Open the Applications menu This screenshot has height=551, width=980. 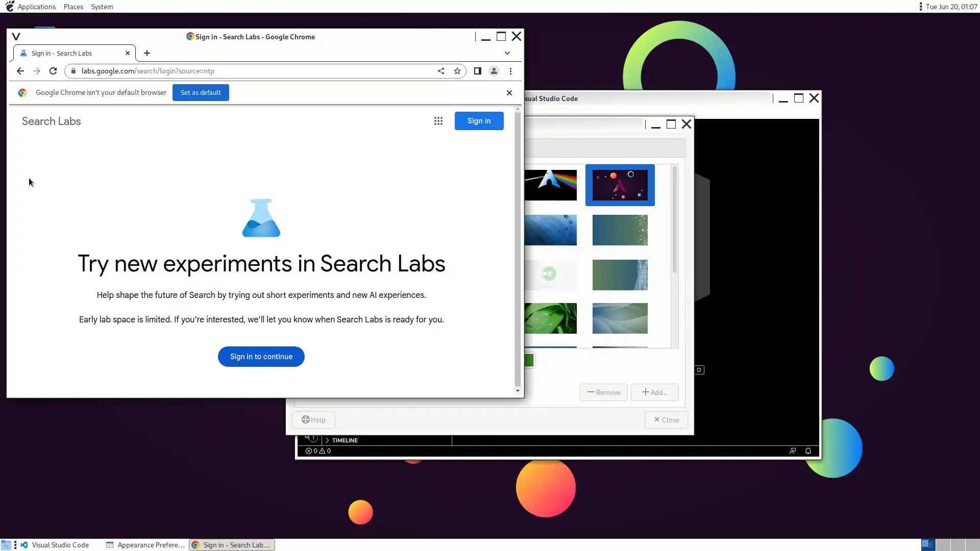tap(36, 7)
